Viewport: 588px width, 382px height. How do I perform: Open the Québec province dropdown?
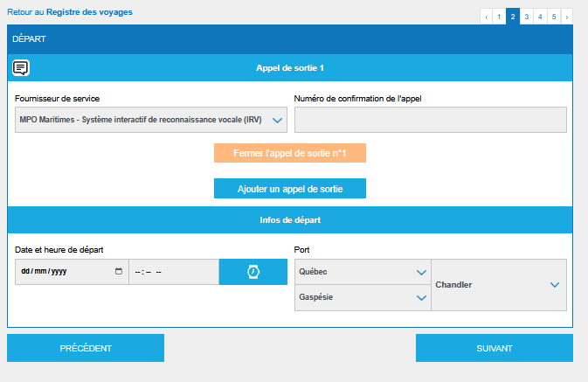pos(363,272)
